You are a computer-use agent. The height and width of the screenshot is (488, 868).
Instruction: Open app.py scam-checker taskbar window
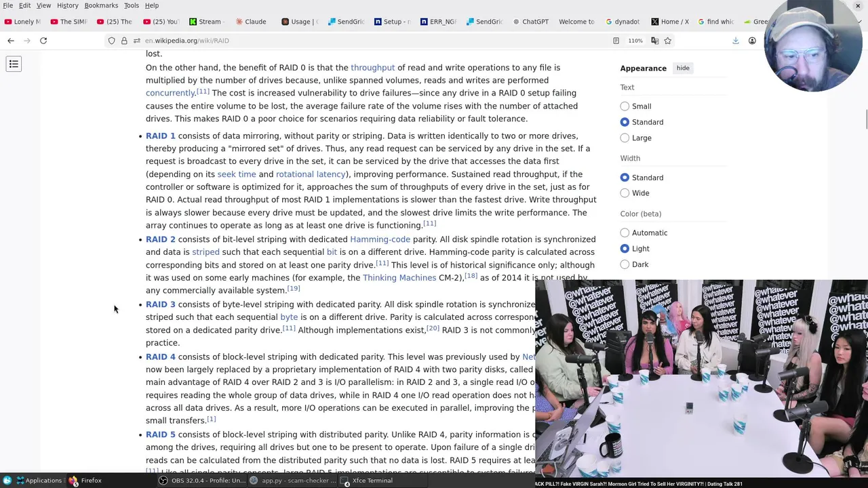[293, 481]
